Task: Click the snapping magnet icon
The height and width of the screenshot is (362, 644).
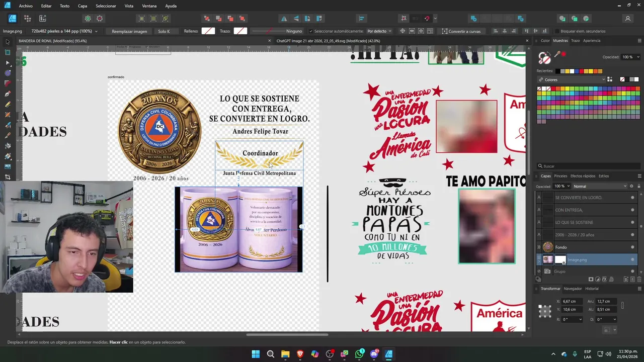Action: [427, 19]
